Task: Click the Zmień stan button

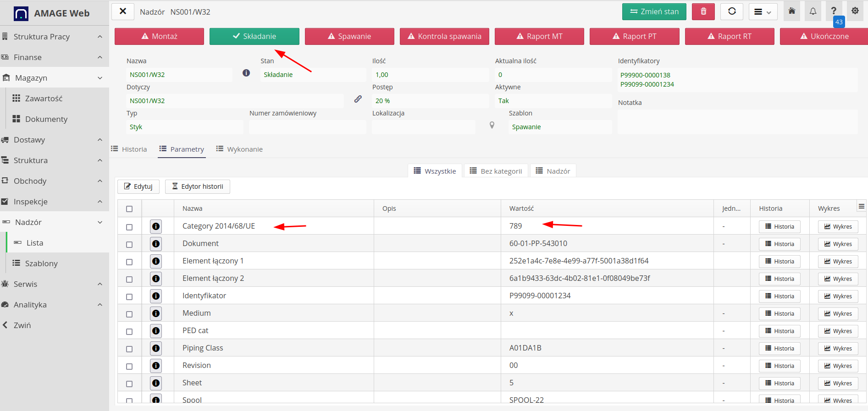Action: (654, 12)
